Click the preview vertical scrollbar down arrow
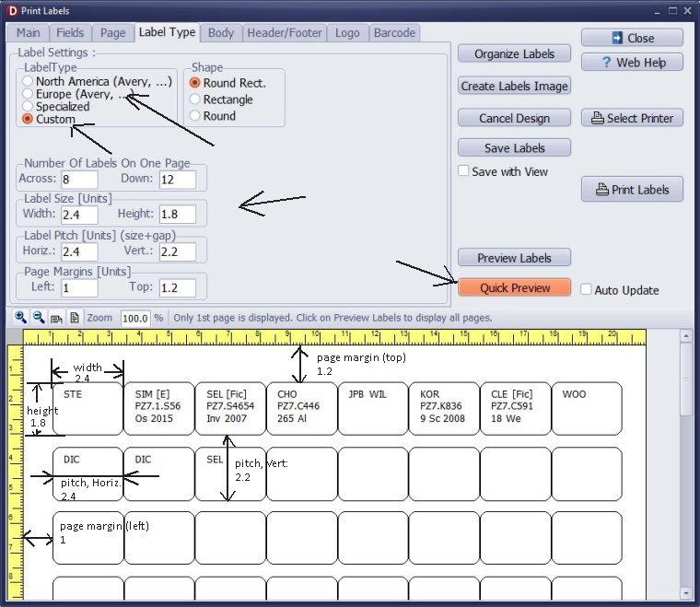The height and width of the screenshot is (607, 700). pyautogui.click(x=685, y=591)
